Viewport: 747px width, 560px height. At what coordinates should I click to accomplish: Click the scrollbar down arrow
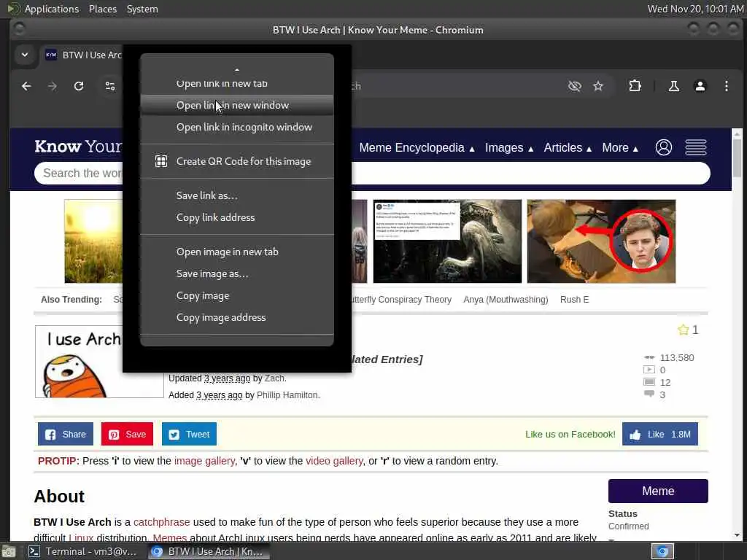[x=737, y=535]
